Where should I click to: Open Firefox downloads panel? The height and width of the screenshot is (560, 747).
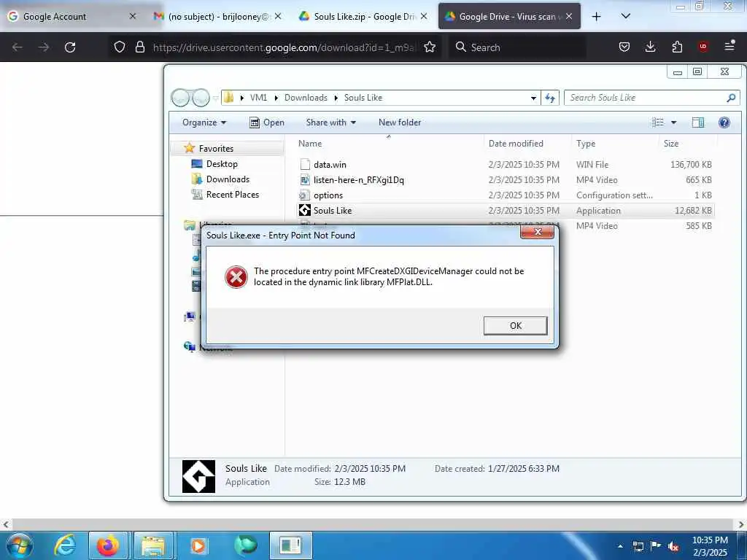point(650,47)
